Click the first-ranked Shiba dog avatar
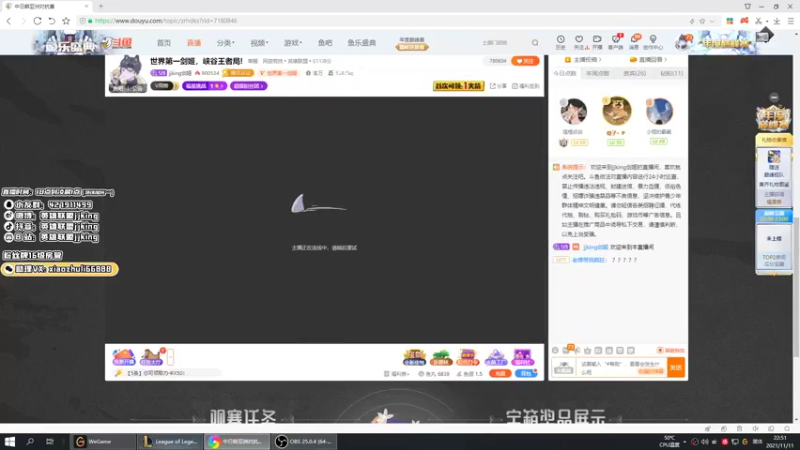This screenshot has height=450, width=800. [x=616, y=111]
